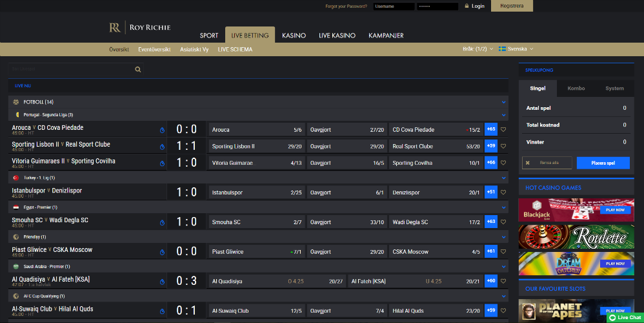Click the Roy Richie logo
The height and width of the screenshot is (323, 644).
(x=139, y=27)
